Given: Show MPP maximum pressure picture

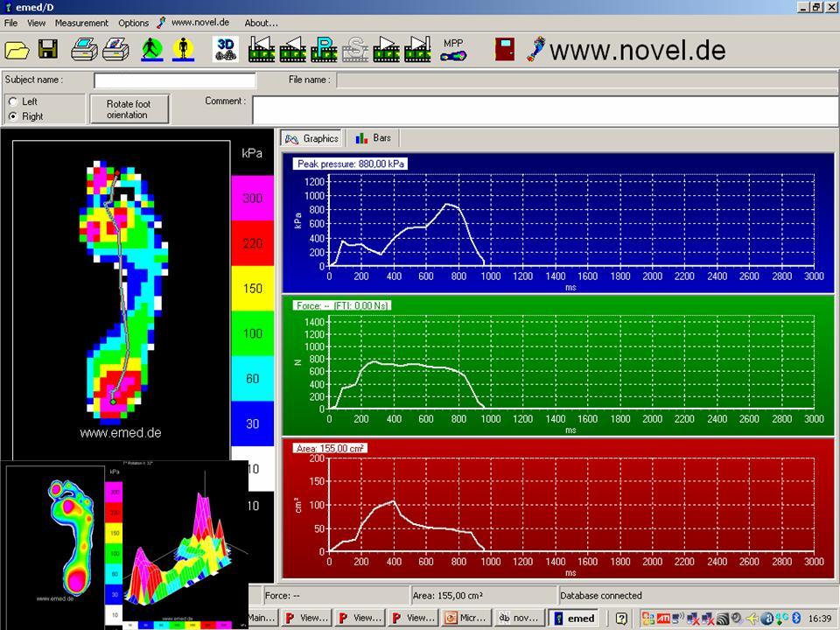Looking at the screenshot, I should [x=453, y=49].
